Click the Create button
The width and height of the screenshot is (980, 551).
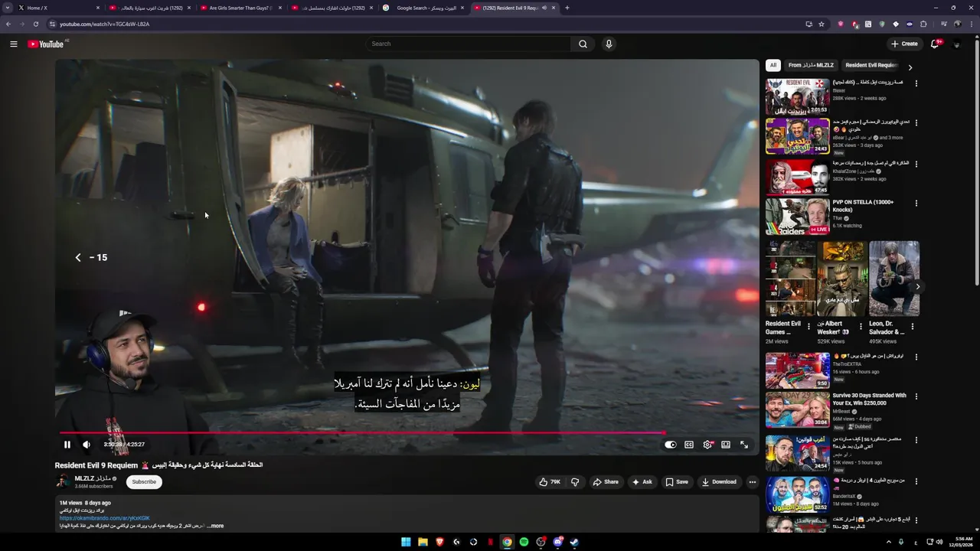click(904, 44)
